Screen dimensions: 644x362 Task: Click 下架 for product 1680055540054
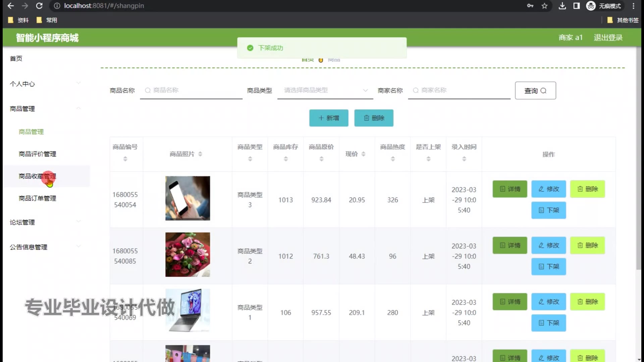coord(549,210)
